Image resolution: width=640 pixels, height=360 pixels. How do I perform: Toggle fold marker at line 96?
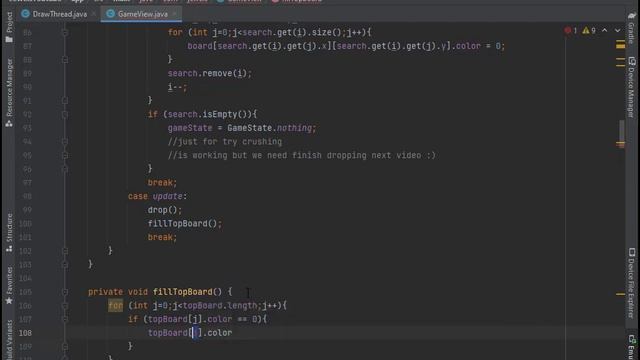pos(65,169)
